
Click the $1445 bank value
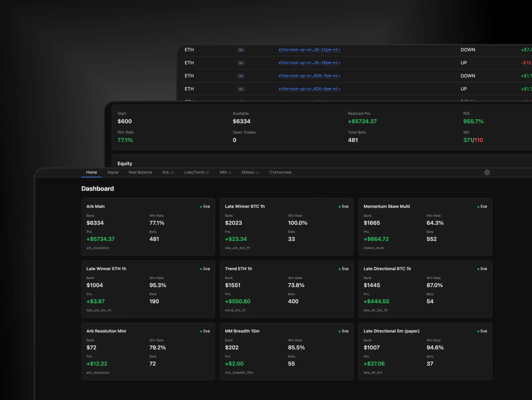tap(372, 285)
